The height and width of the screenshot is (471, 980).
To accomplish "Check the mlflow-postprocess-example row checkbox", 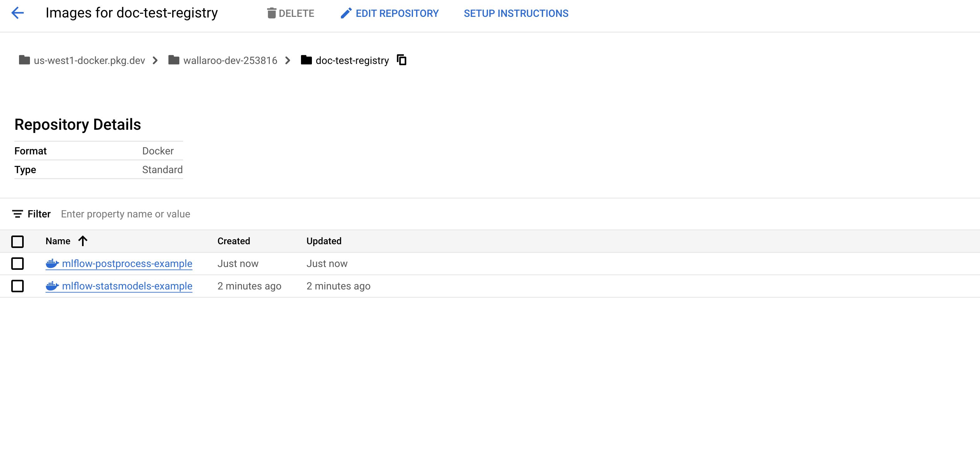I will (17, 263).
